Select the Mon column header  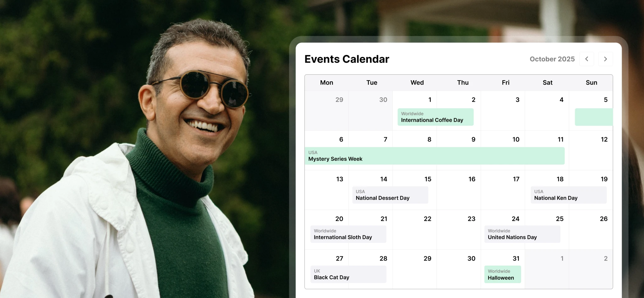coord(326,83)
